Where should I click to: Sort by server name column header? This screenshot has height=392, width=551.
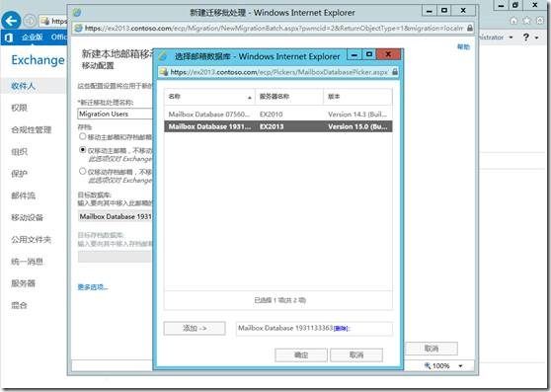pyautogui.click(x=289, y=97)
